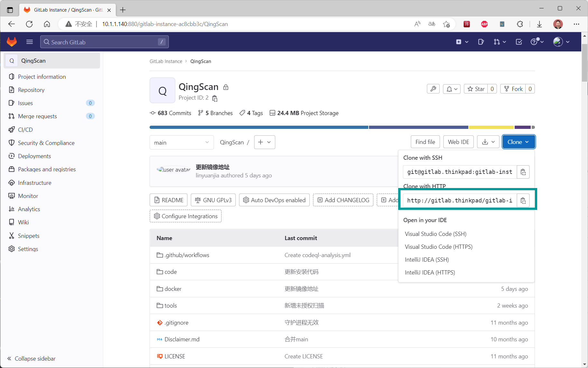Toggle the Clone dropdown button
Viewport: 588px width, 368px height.
(519, 142)
